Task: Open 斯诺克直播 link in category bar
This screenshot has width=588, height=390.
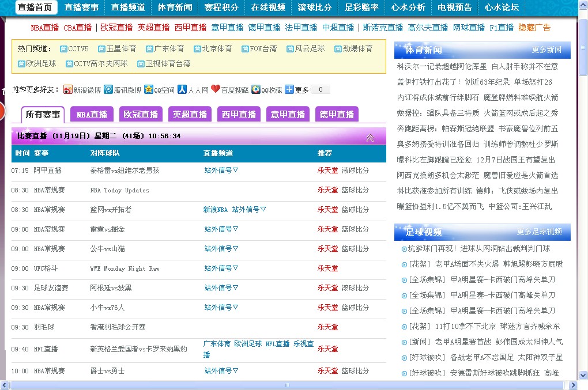Action: [383, 28]
